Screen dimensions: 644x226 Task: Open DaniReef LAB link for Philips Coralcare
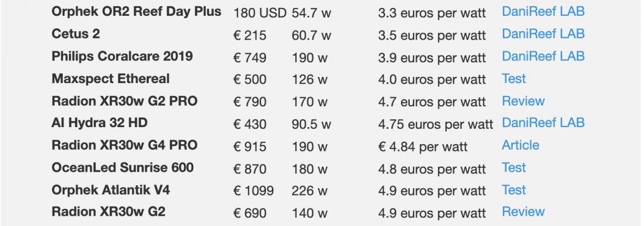[543, 56]
